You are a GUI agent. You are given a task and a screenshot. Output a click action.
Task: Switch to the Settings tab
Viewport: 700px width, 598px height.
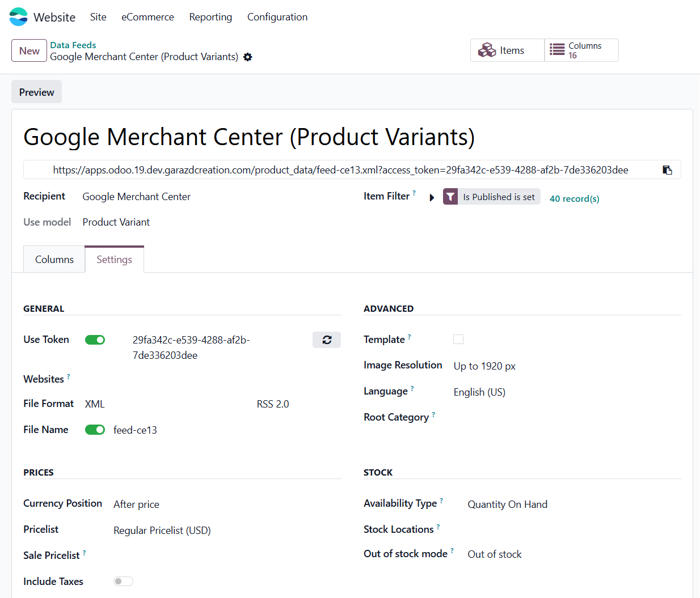114,260
